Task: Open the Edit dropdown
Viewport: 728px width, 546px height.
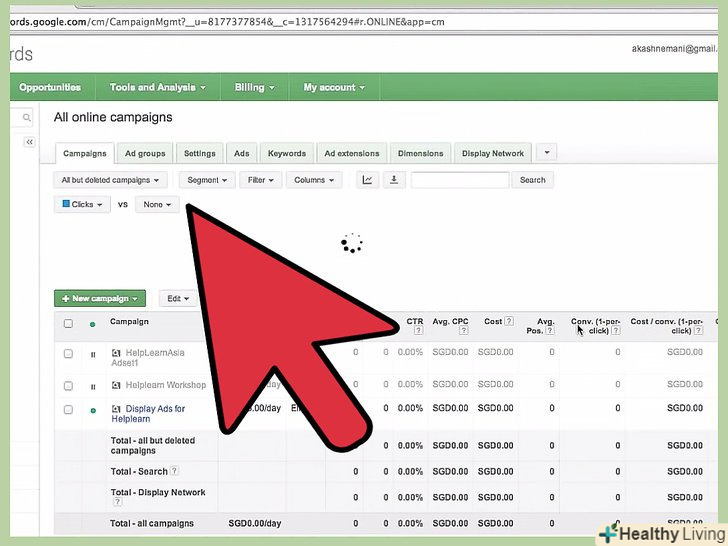Action: click(x=178, y=299)
